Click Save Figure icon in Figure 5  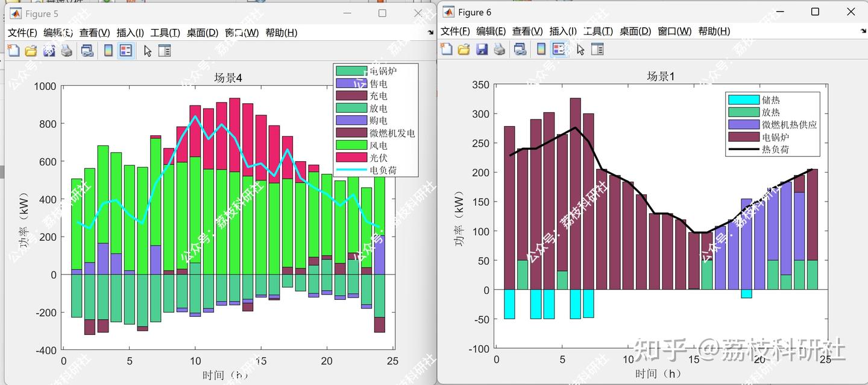(49, 51)
